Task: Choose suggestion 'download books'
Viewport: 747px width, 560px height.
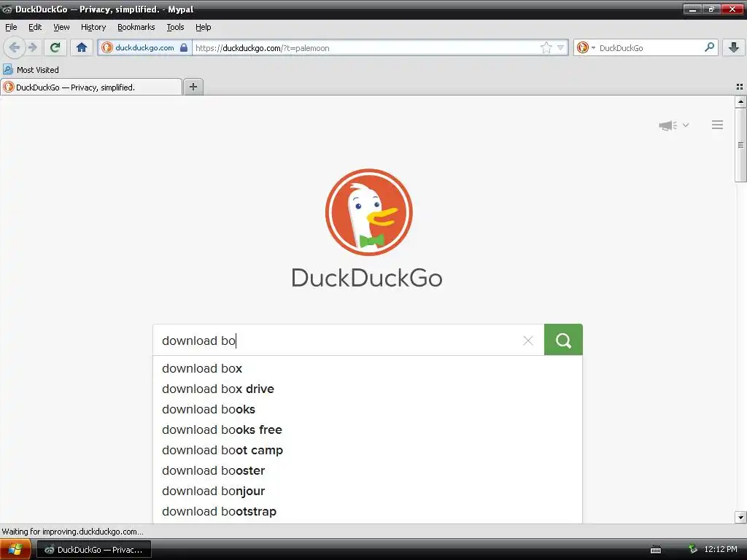Action: [368, 410]
